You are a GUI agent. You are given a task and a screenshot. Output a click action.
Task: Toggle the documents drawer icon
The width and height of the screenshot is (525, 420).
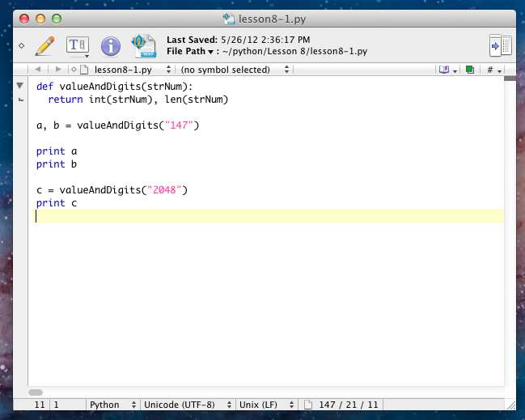[500, 45]
